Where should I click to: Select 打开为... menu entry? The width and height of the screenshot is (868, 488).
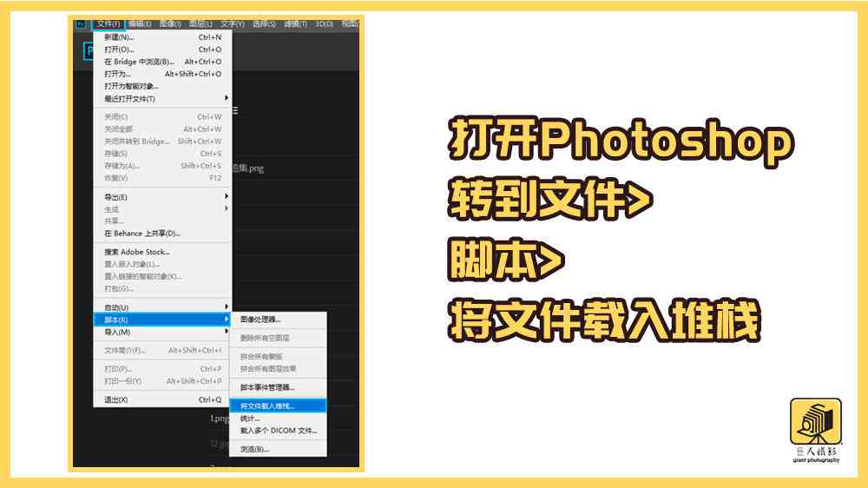tap(163, 74)
